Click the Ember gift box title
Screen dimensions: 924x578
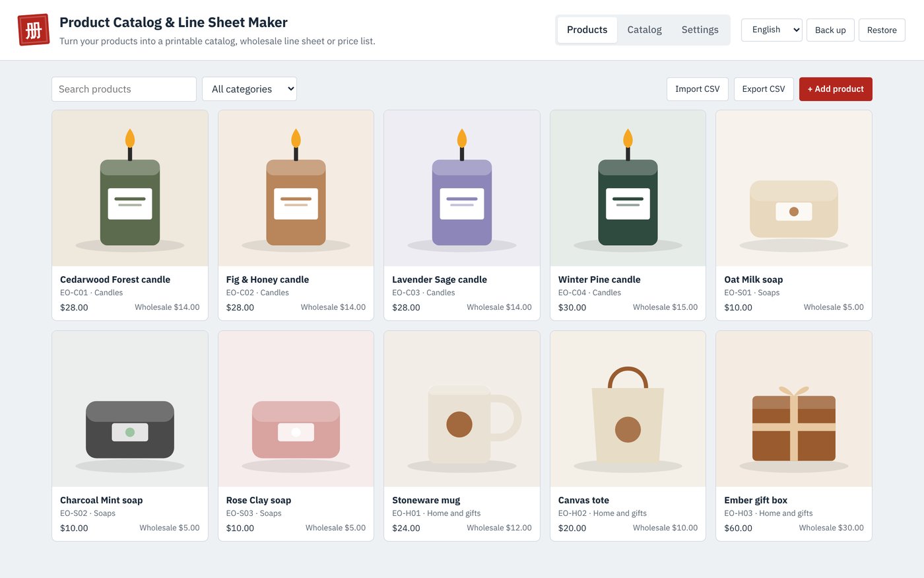tap(756, 500)
